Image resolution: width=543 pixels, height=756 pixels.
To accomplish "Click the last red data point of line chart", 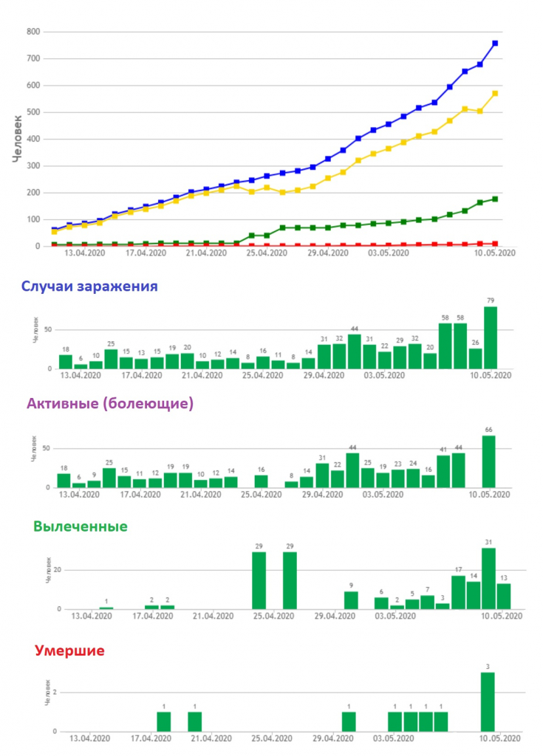I will tap(495, 244).
